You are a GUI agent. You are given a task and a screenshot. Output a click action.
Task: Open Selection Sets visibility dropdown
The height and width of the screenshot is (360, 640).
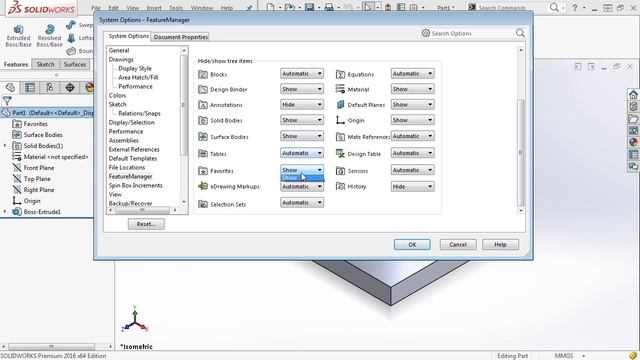point(302,202)
